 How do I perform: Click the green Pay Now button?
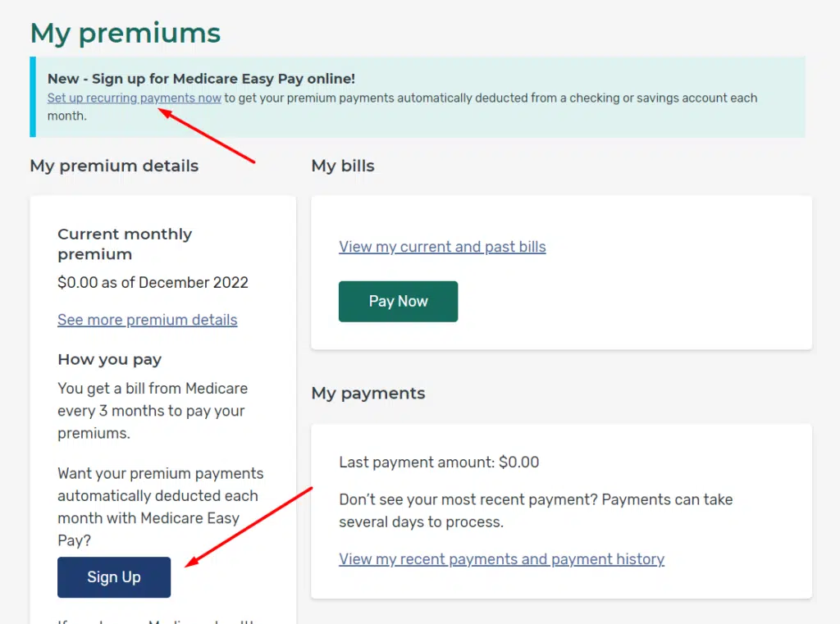pyautogui.click(x=398, y=301)
